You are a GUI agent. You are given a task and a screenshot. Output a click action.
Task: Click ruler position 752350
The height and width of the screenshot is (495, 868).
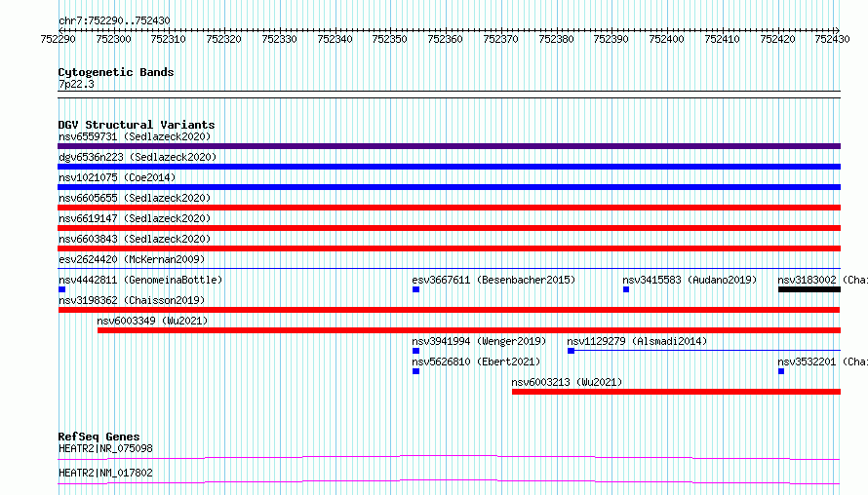point(390,39)
